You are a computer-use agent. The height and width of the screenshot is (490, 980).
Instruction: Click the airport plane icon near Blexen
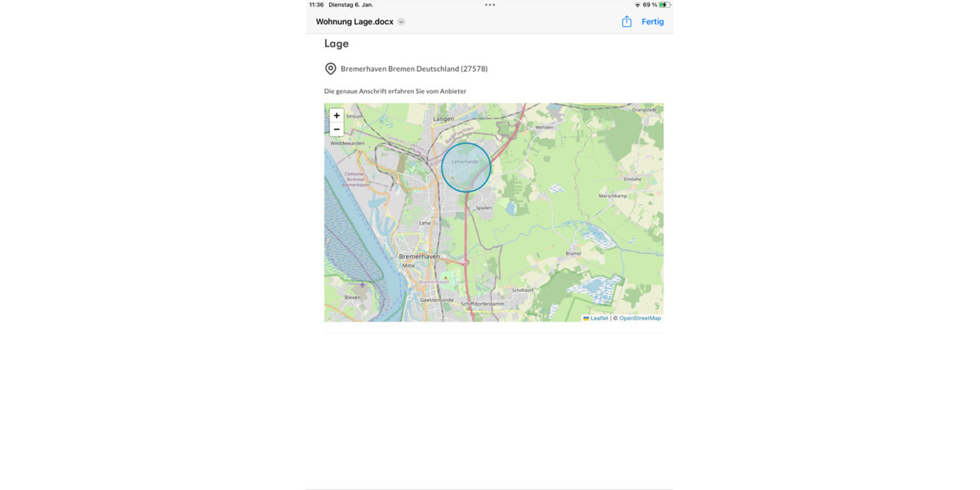tap(363, 285)
